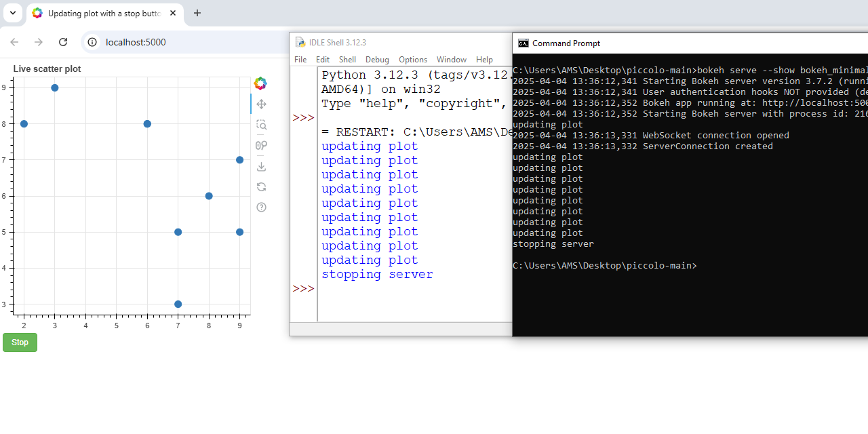Open Bokeh help via the question mark icon
The height and width of the screenshot is (434, 868).
[260, 207]
